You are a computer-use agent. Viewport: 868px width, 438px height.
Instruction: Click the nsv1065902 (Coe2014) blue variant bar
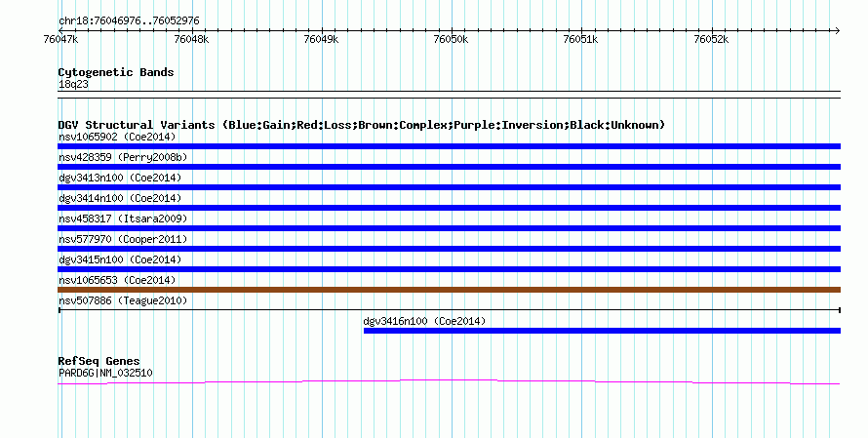449,146
